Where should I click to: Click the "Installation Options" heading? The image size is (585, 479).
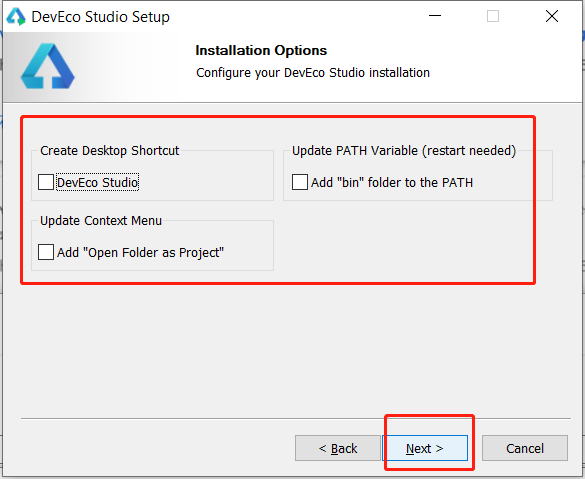tap(261, 50)
